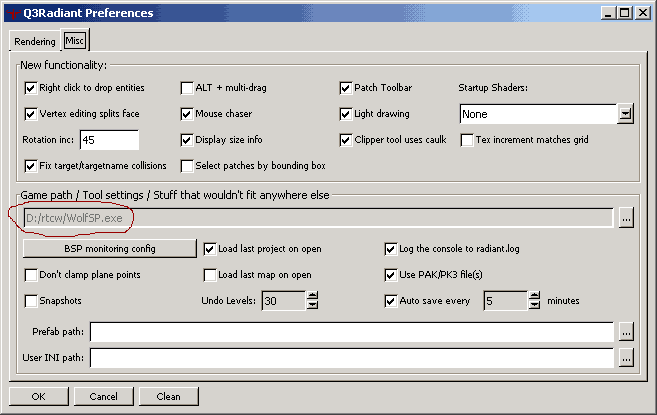657x415 pixels.
Task: Increase Undo Levels with up arrow
Action: click(313, 296)
